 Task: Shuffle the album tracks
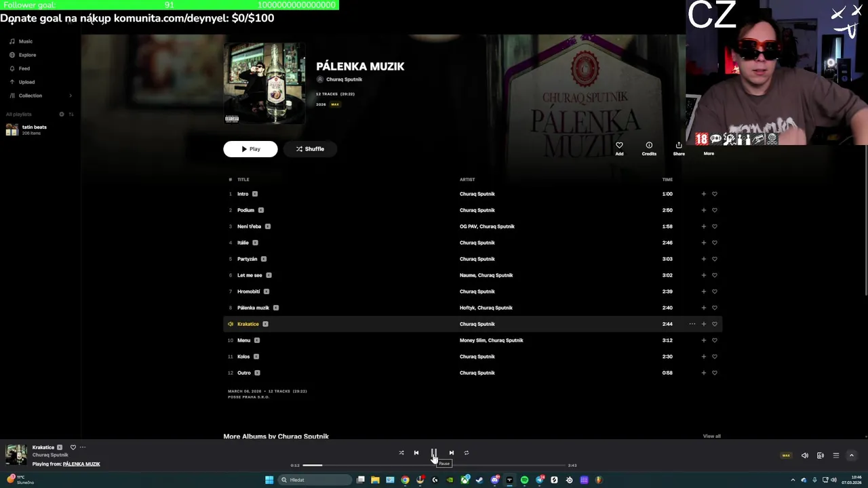click(x=310, y=149)
